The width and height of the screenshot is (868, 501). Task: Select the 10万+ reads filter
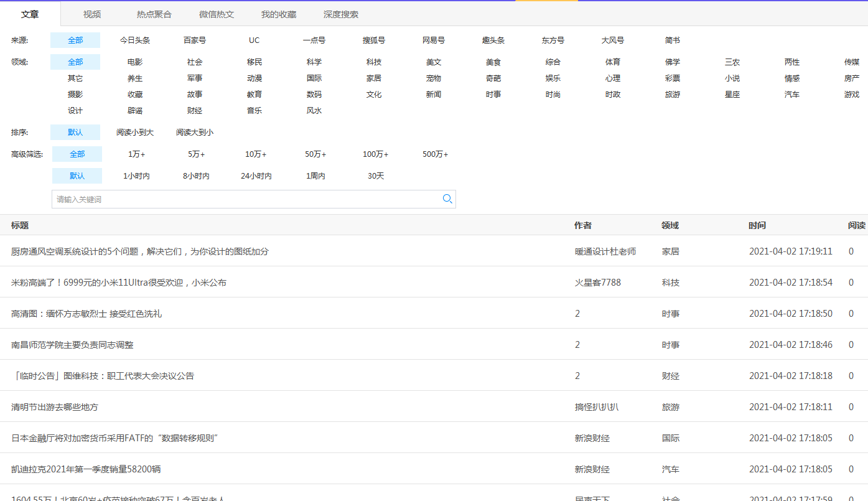tap(256, 154)
